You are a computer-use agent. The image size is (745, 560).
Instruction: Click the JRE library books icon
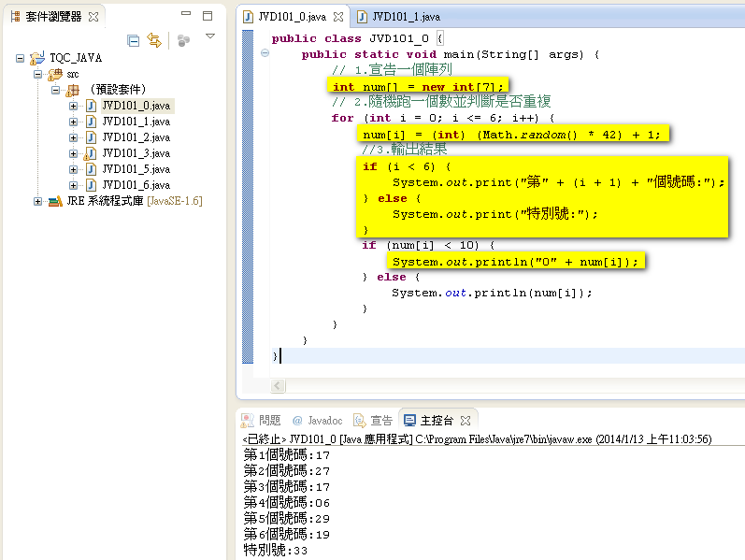tap(55, 202)
